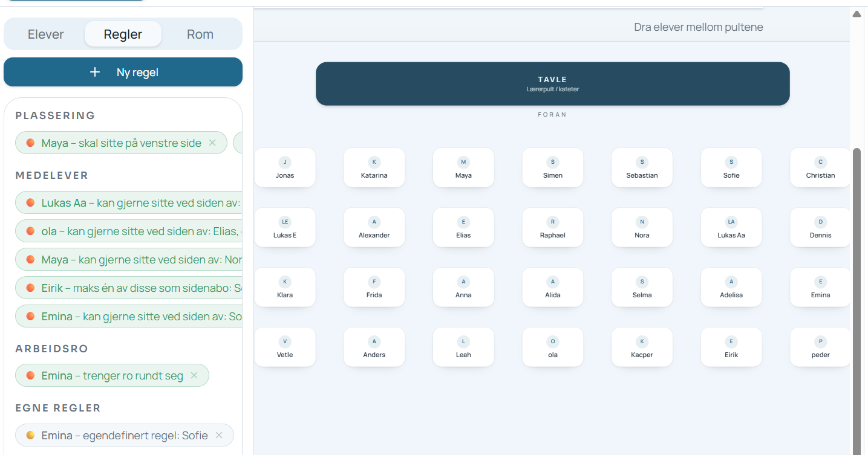Open the Maya kan gjerne sitte ved siden rule

[x=129, y=260]
